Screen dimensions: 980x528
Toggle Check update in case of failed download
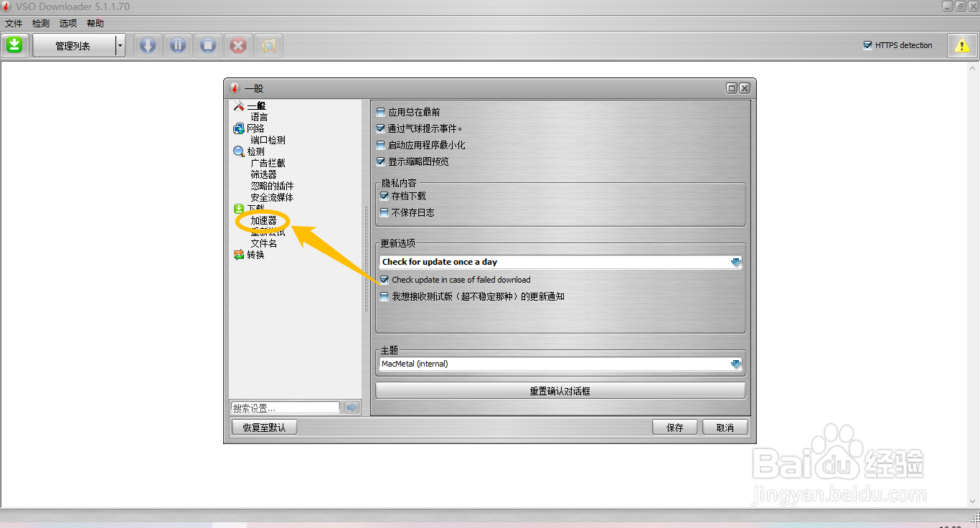click(x=385, y=280)
